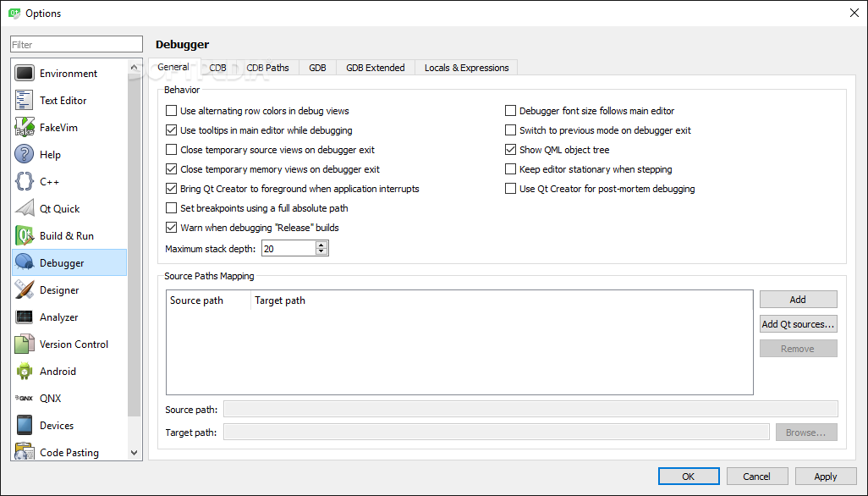Switch to the GDB tab
The image size is (868, 496).
click(x=317, y=68)
